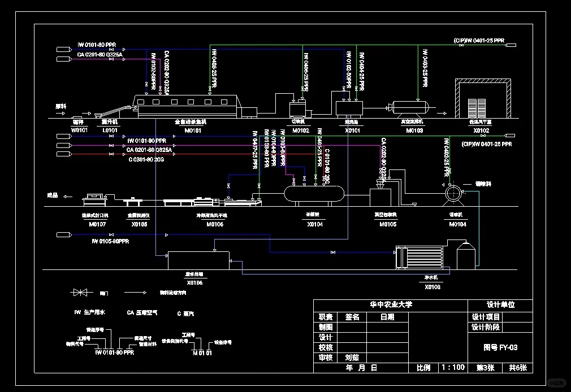The width and height of the screenshot is (571, 392).
Task: Click the C 0301-80 20G pipe label
Action: tap(146, 159)
